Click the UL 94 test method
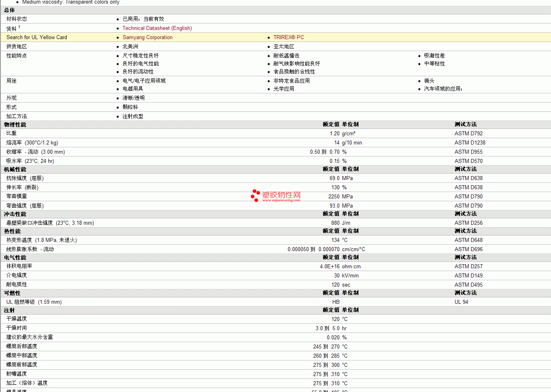This screenshot has height=392, width=551. click(x=461, y=302)
